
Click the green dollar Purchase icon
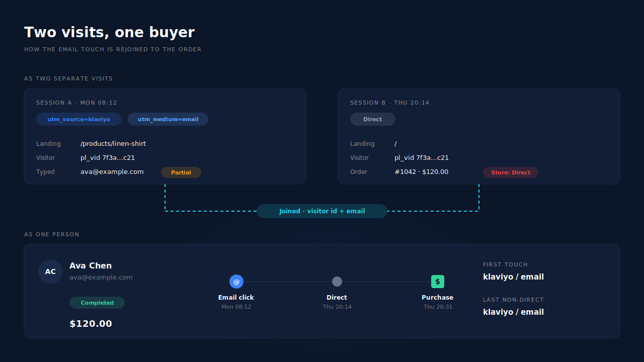coord(438,282)
